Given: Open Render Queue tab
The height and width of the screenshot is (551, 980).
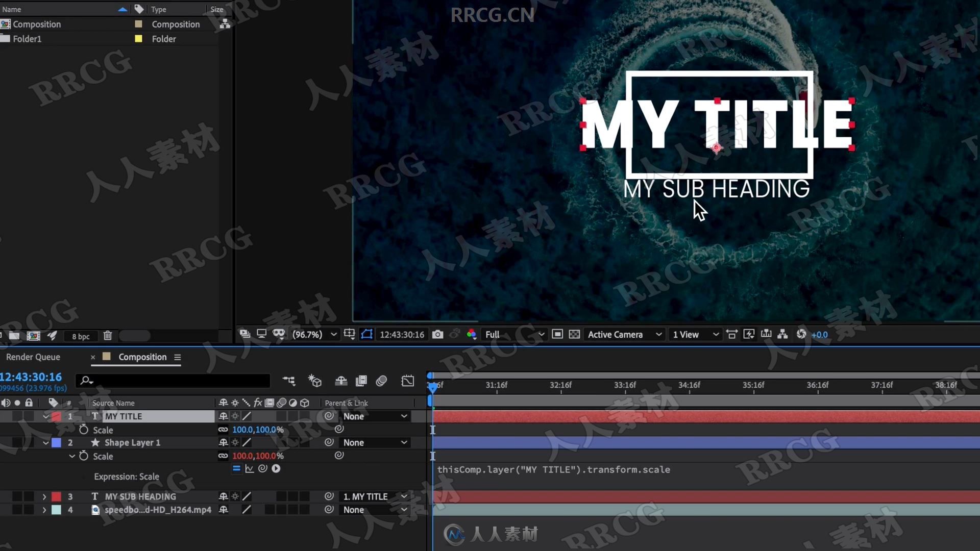Looking at the screenshot, I should point(32,357).
